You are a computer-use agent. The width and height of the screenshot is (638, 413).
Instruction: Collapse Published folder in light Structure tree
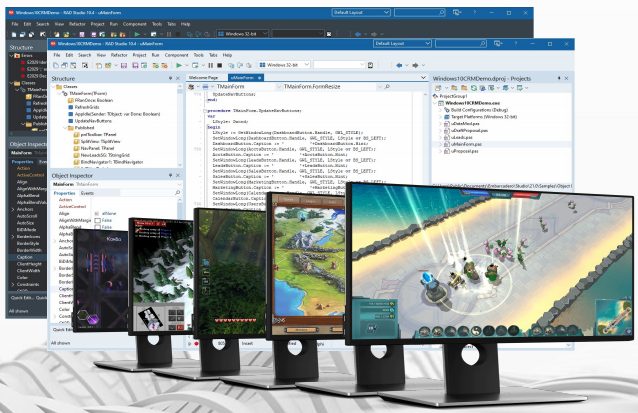point(64,128)
